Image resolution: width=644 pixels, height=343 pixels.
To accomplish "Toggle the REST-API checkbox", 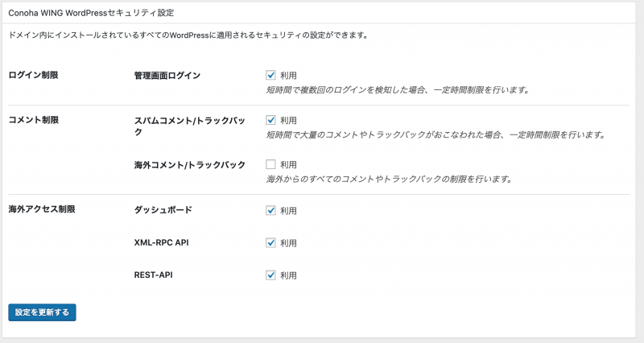I will (270, 275).
